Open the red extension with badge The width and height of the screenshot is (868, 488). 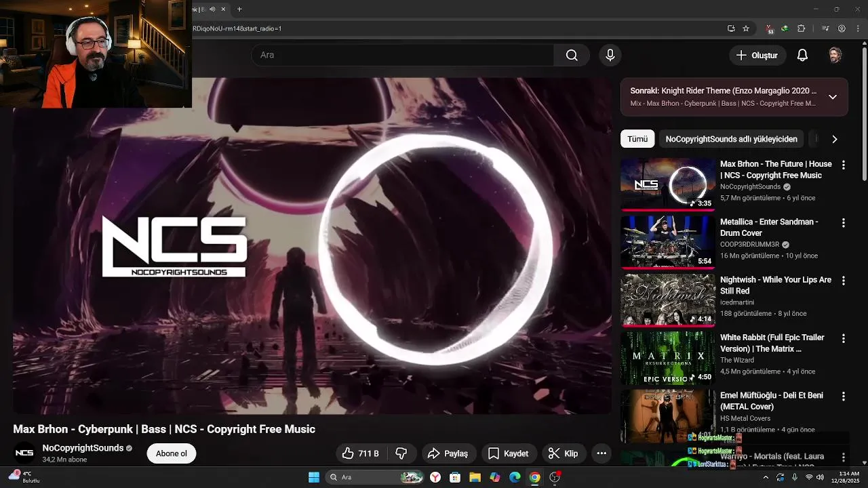click(x=770, y=29)
